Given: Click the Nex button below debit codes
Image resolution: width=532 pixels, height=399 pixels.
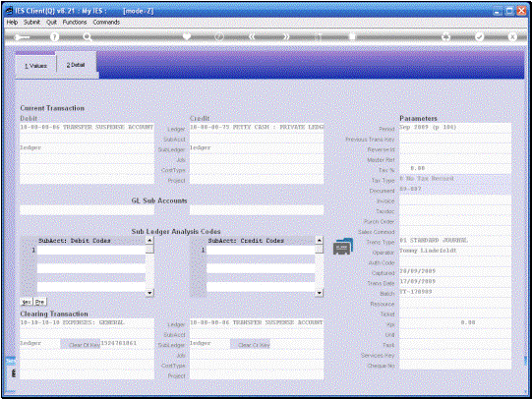Looking at the screenshot, I should click(27, 302).
